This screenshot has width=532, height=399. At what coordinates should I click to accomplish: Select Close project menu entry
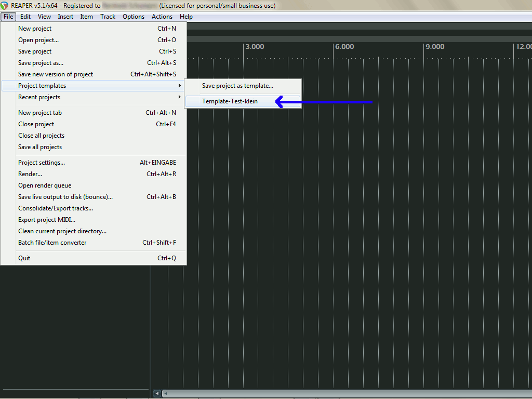94,124
